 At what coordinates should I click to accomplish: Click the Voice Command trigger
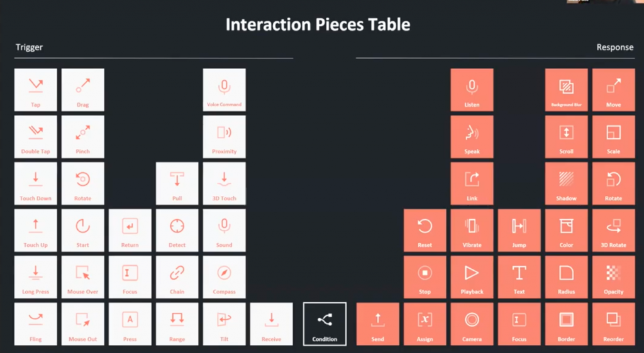pyautogui.click(x=225, y=90)
